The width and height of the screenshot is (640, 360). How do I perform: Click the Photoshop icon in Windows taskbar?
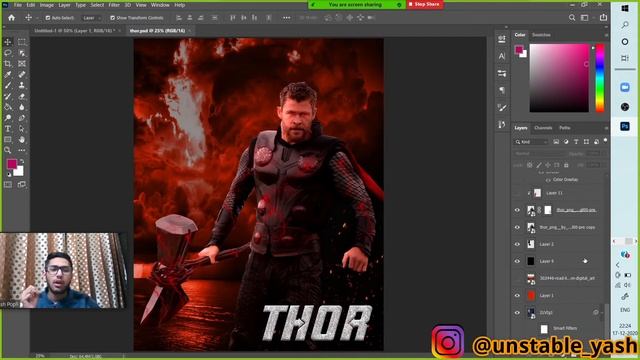[624, 127]
